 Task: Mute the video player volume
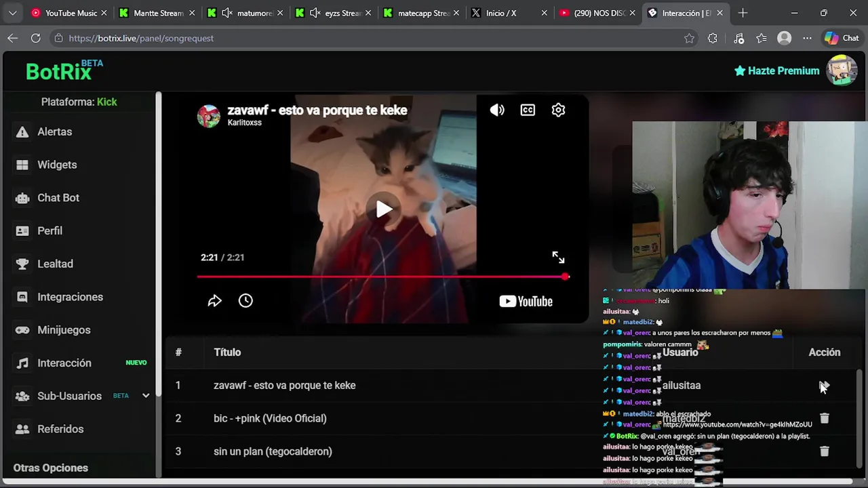pyautogui.click(x=497, y=110)
